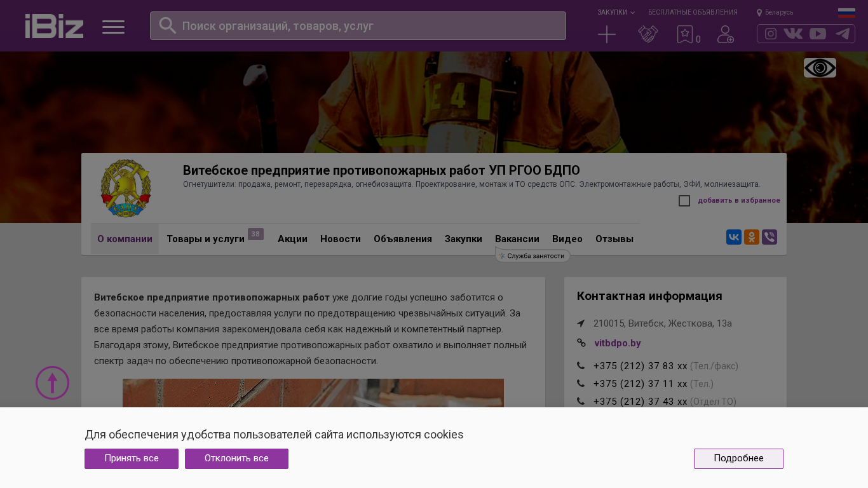Open the hamburger main menu

click(113, 27)
